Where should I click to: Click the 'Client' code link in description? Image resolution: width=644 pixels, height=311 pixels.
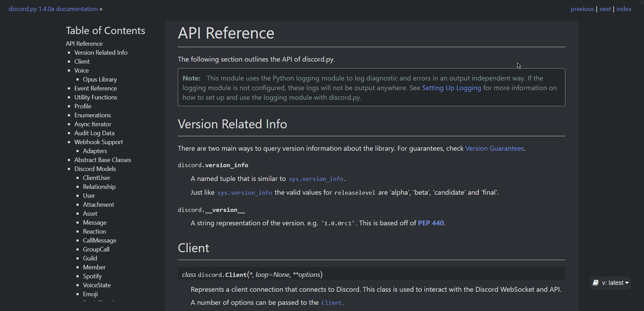pos(331,303)
